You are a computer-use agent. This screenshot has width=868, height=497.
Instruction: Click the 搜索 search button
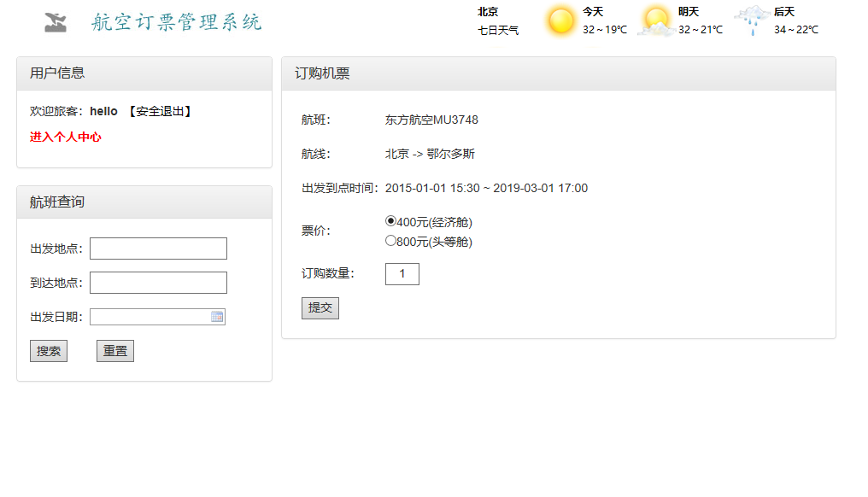49,351
